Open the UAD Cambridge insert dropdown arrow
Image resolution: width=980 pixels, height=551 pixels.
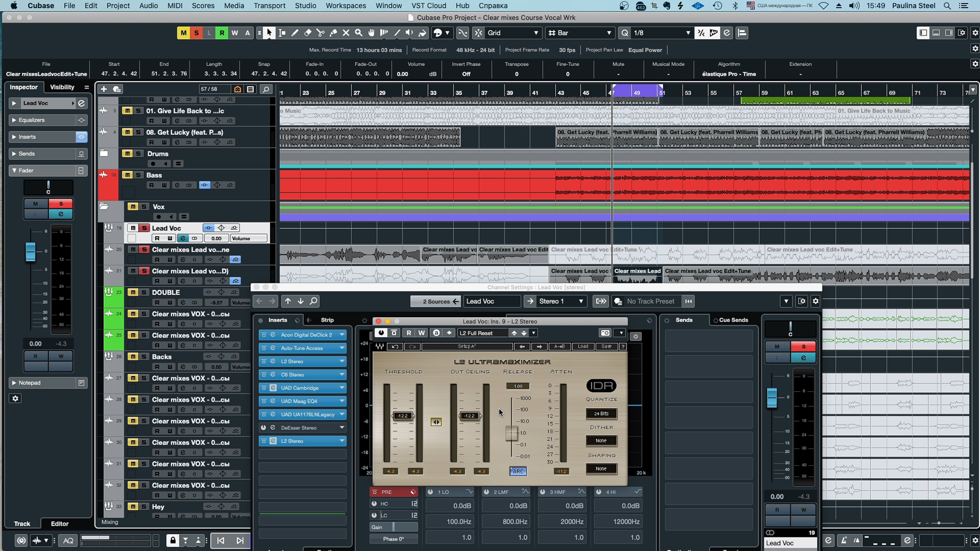coord(342,388)
